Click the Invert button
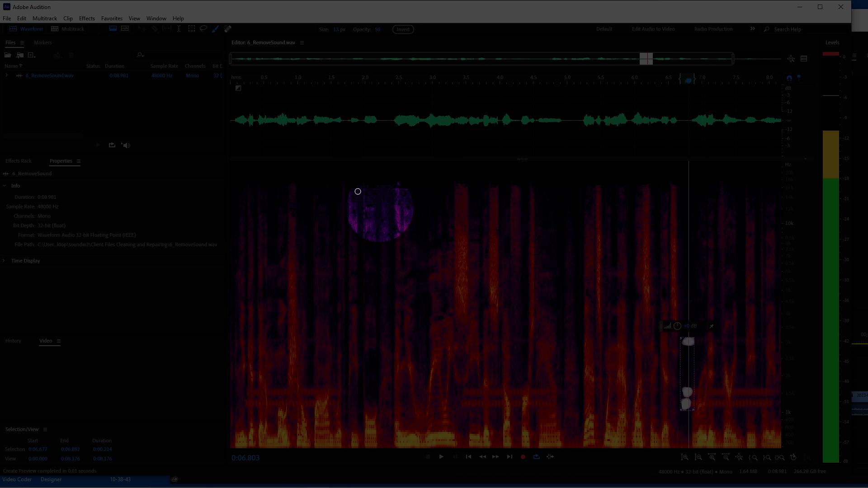 [403, 29]
